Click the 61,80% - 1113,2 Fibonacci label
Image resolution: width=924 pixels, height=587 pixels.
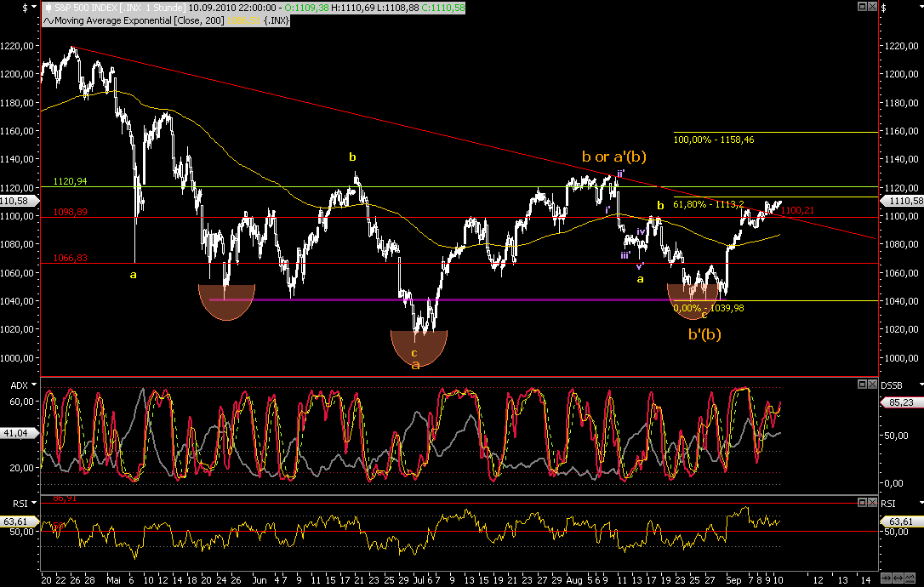(x=709, y=204)
